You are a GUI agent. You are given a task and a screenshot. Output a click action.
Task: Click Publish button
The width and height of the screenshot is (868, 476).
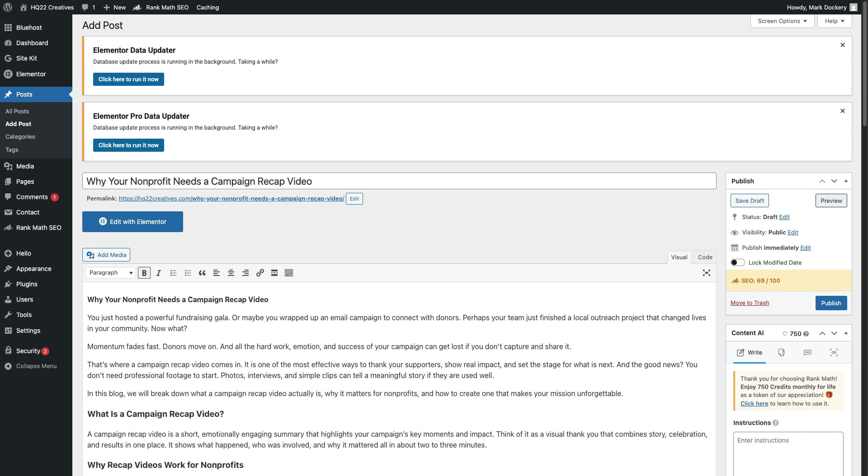point(831,303)
